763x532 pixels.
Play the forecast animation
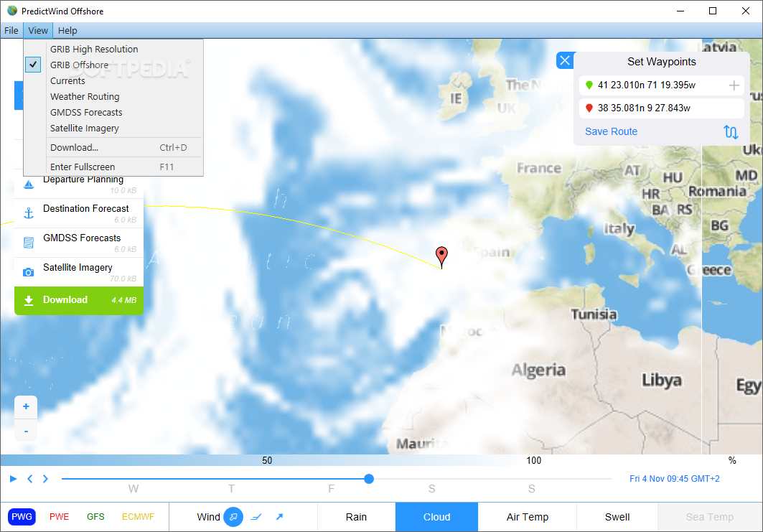13,479
